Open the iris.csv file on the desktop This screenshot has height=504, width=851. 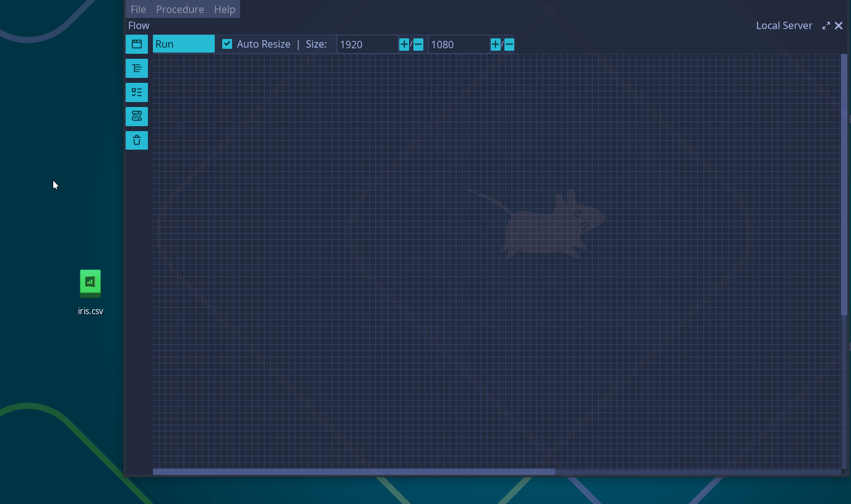tap(90, 284)
